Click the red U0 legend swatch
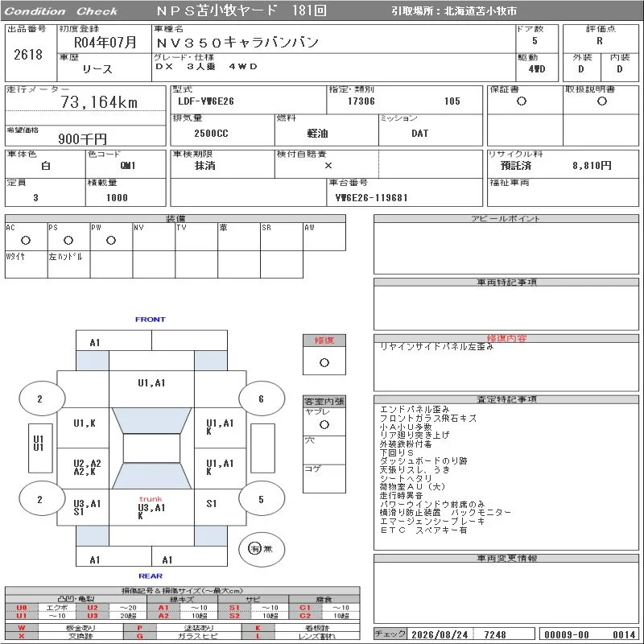The height and width of the screenshot is (644, 644). coord(22,608)
